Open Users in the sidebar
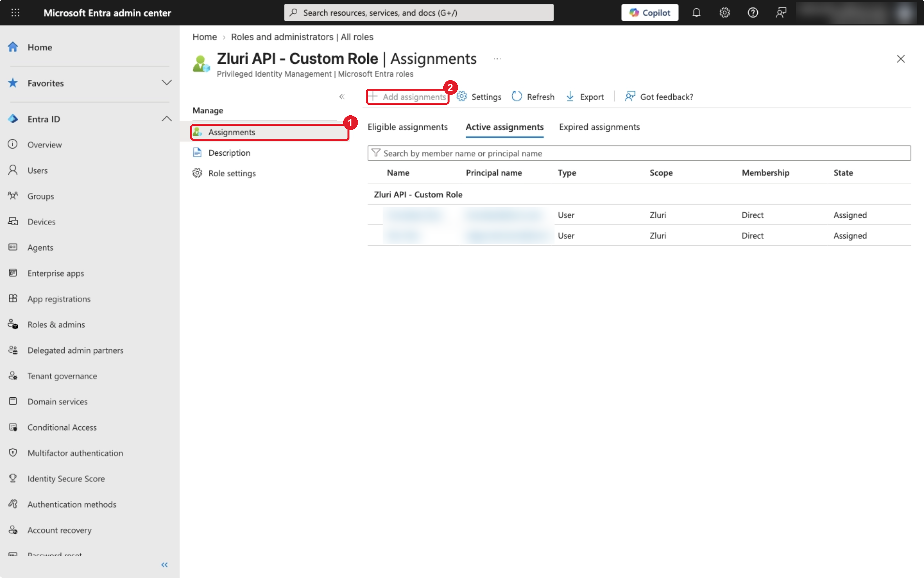Screen dimensions: 924x578 click(x=37, y=170)
